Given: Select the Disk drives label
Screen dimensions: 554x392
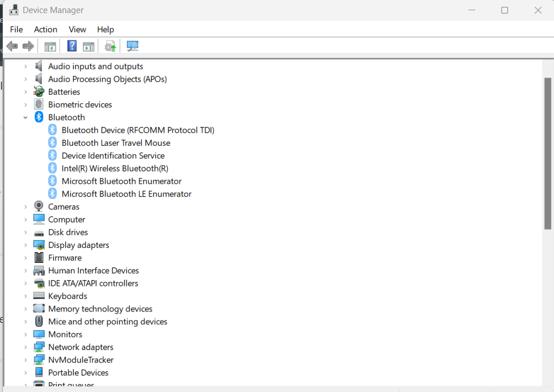Looking at the screenshot, I should click(68, 232).
